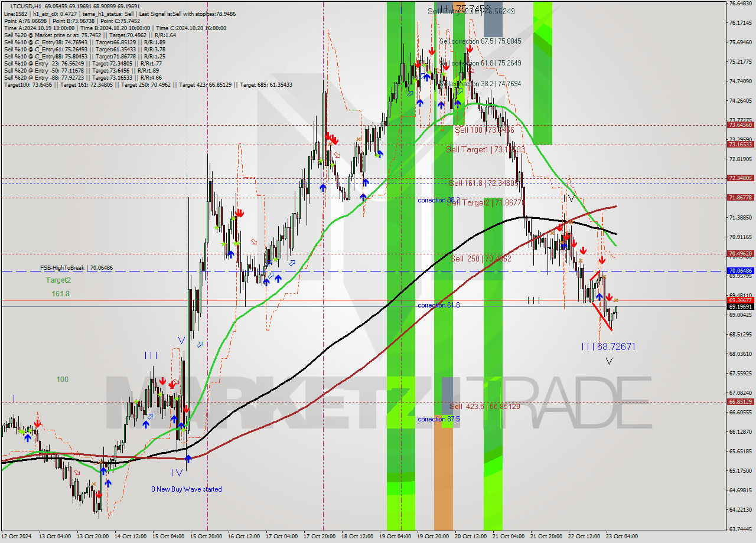Click the blue 'correction 87.5' label

point(439,419)
